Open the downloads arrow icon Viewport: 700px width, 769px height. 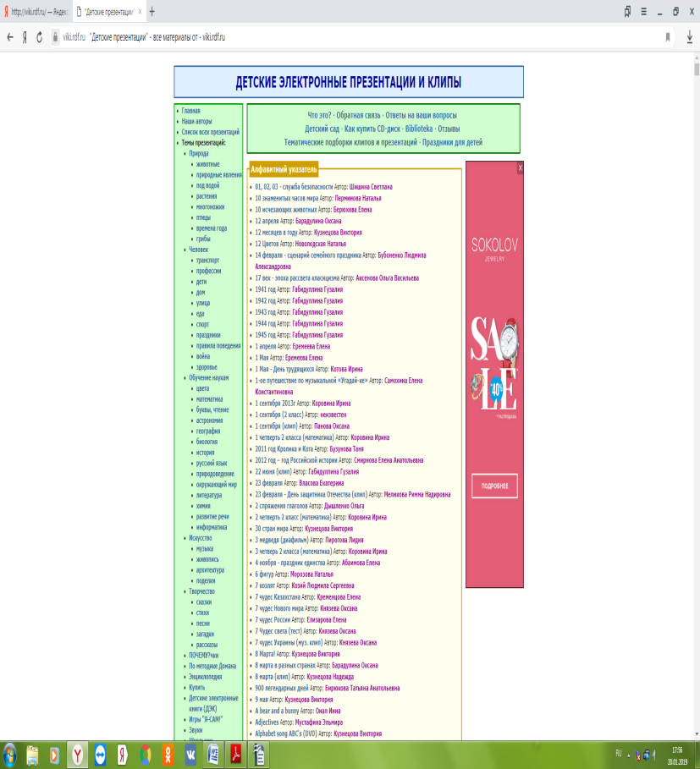pos(689,37)
